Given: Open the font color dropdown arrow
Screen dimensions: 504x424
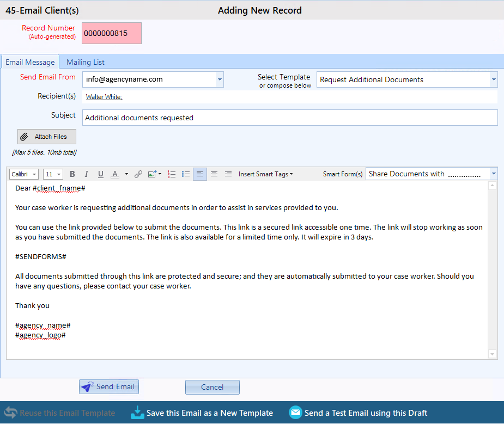Looking at the screenshot, I should click(126, 174).
